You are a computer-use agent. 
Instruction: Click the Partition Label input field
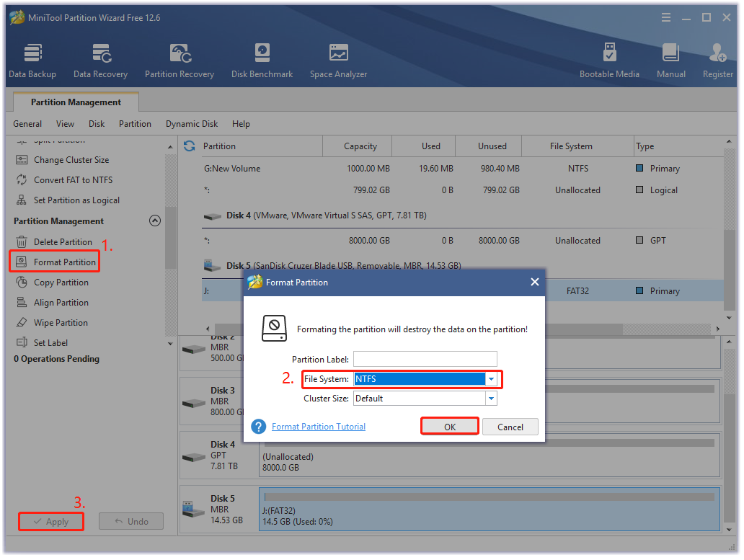425,359
